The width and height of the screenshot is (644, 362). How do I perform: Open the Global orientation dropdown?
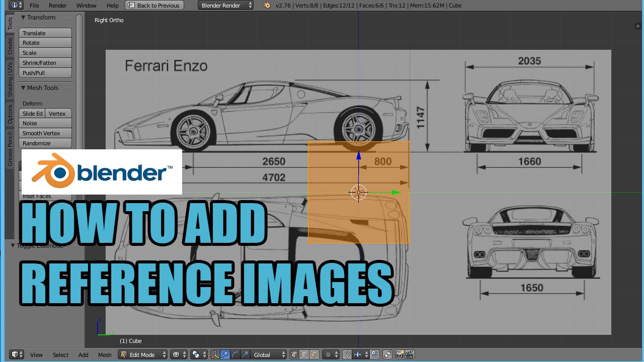click(269, 354)
